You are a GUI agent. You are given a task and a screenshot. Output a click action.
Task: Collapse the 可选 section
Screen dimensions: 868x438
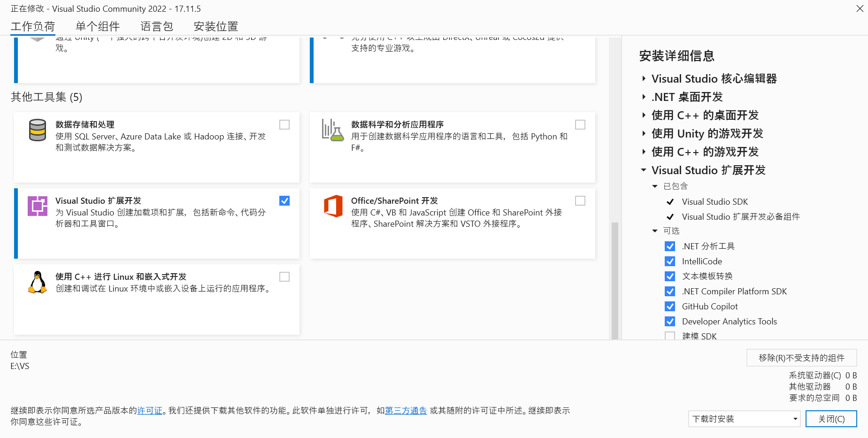(655, 231)
